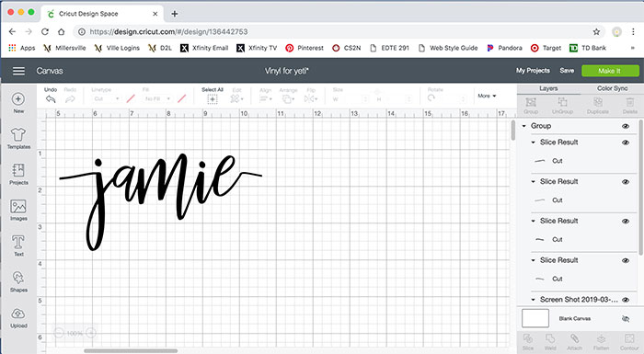Open the More dropdown in toolbar
Viewport: 644px width, 354px height.
click(487, 96)
